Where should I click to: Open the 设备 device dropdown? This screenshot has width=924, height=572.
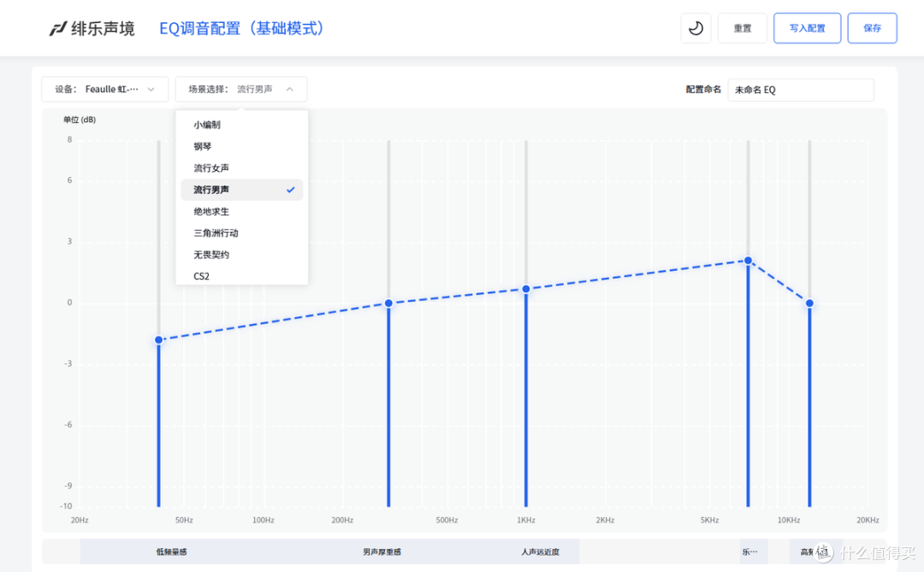[x=105, y=89]
